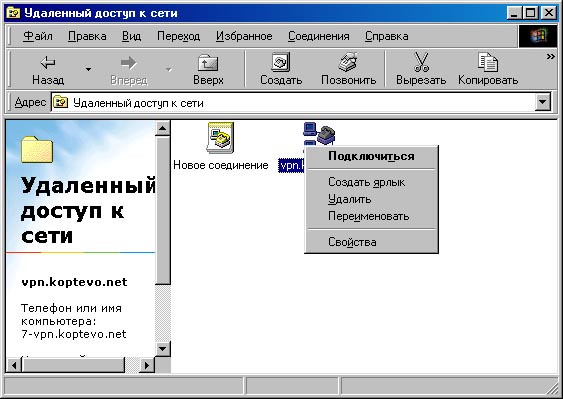Image resolution: width=563 pixels, height=399 pixels.
Task: Click the address bar field
Action: click(293, 103)
